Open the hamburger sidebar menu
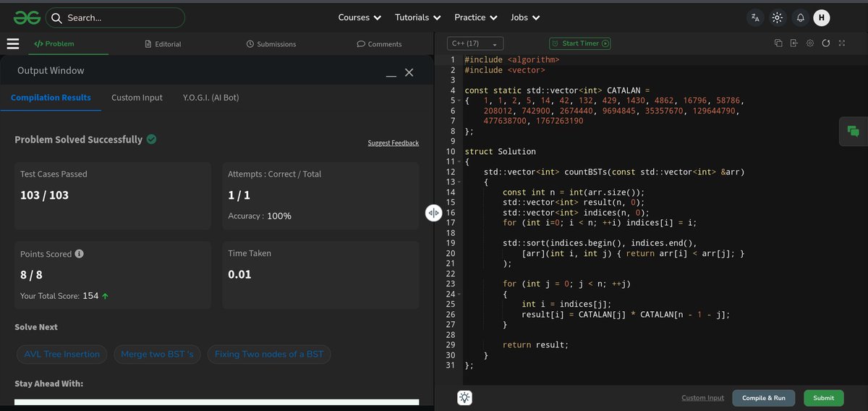 click(13, 44)
